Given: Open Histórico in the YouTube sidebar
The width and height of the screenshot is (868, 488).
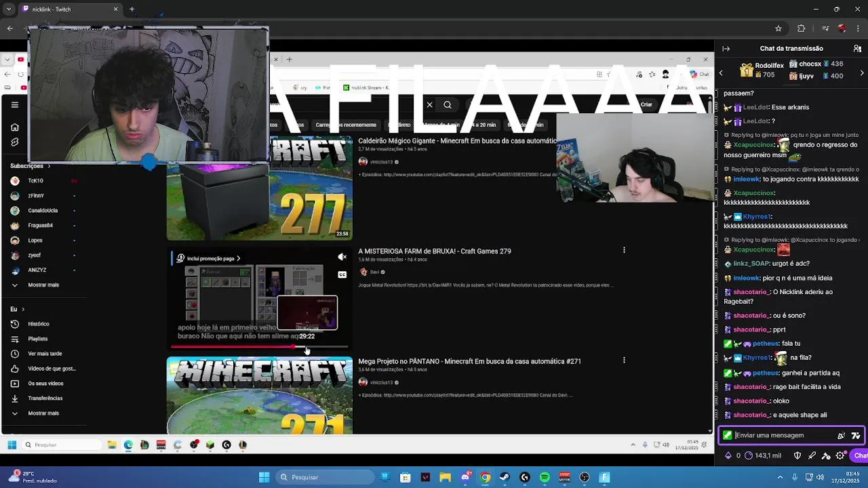Looking at the screenshot, I should click(39, 324).
